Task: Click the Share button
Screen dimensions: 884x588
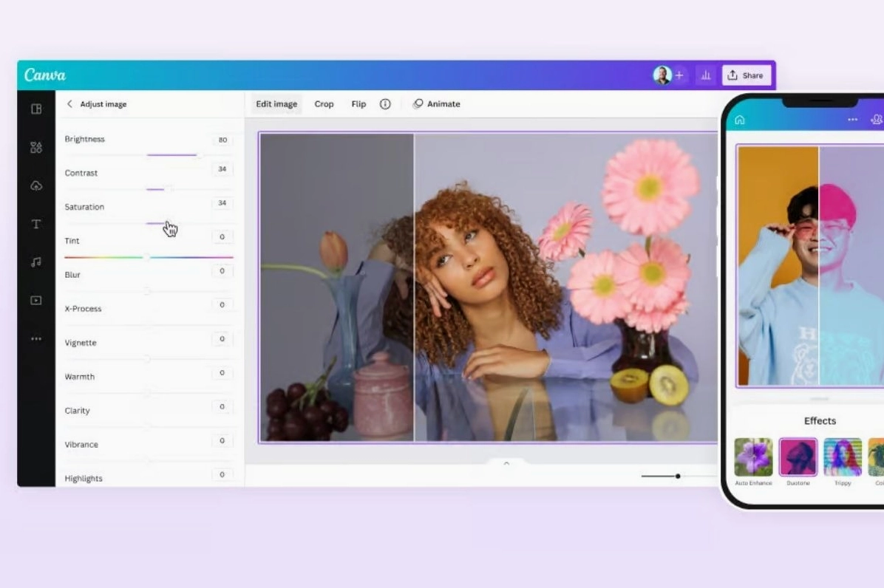Action: coord(746,75)
